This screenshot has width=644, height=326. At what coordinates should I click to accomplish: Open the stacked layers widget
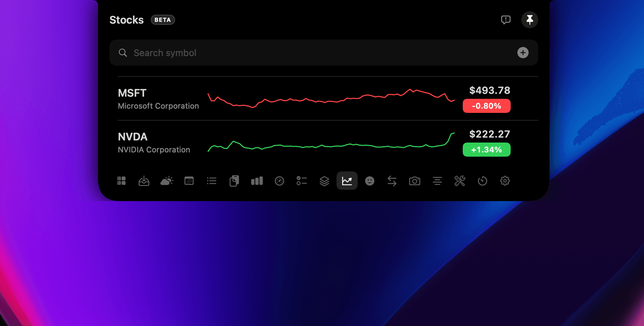point(324,181)
